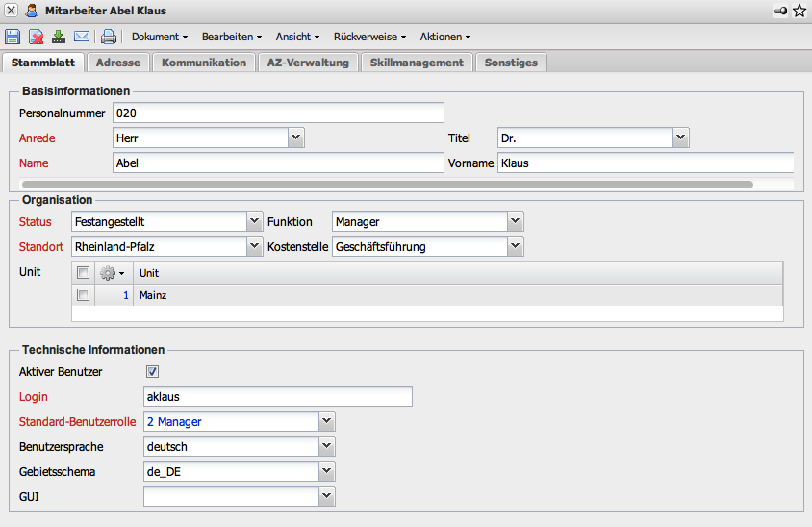The width and height of the screenshot is (812, 527).
Task: Open the Standard-Benutzerrolle dropdown
Action: 327,421
